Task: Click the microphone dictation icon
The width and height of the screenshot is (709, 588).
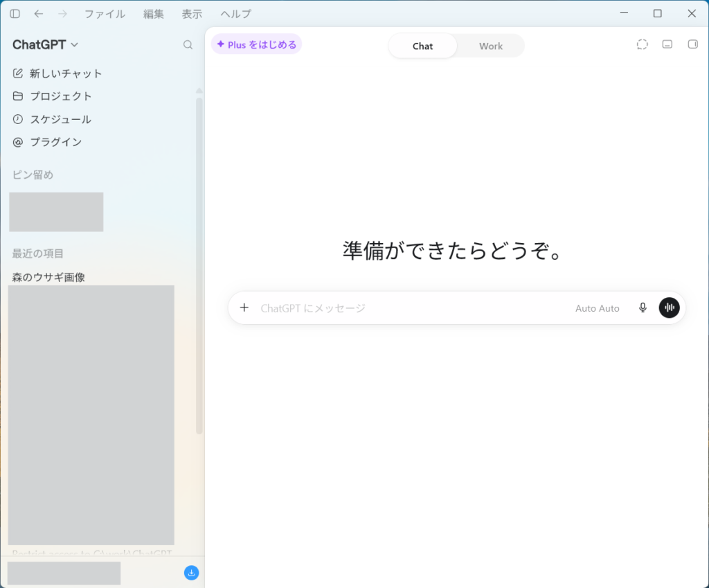Action: tap(643, 308)
